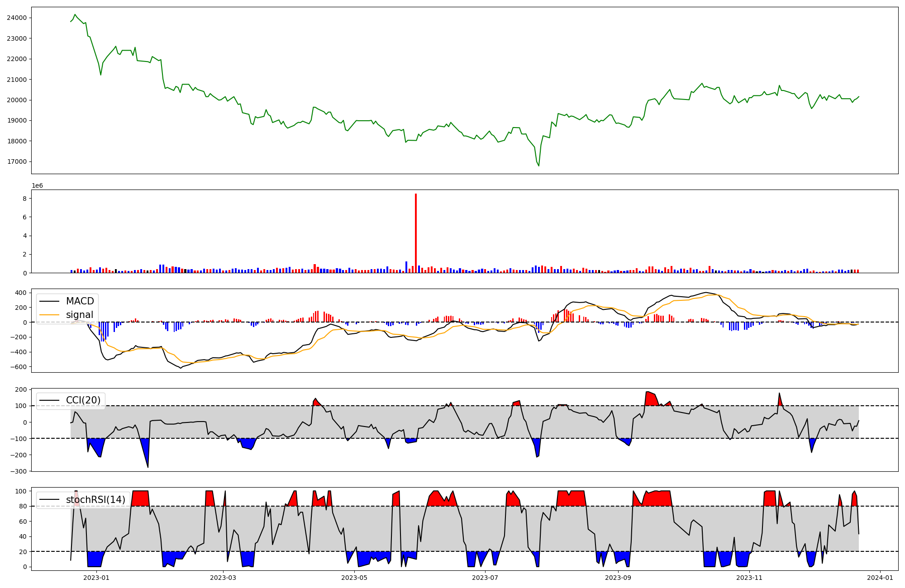Click the 2023-07 x-axis date label
Viewport: 905px width, 588px height.
[485, 578]
